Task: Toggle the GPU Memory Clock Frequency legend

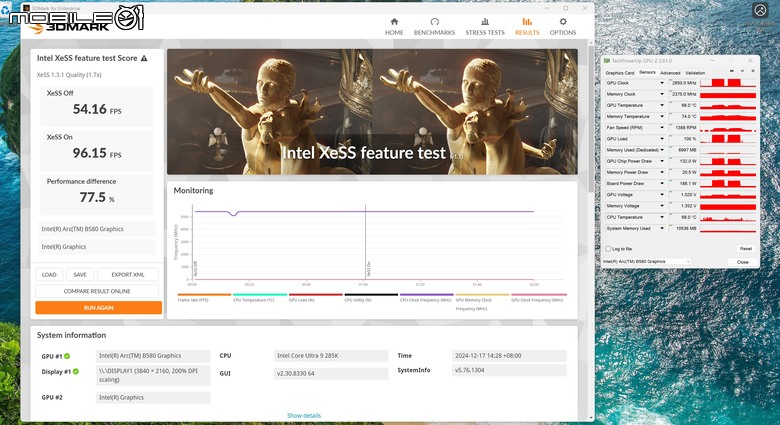Action: pyautogui.click(x=483, y=302)
